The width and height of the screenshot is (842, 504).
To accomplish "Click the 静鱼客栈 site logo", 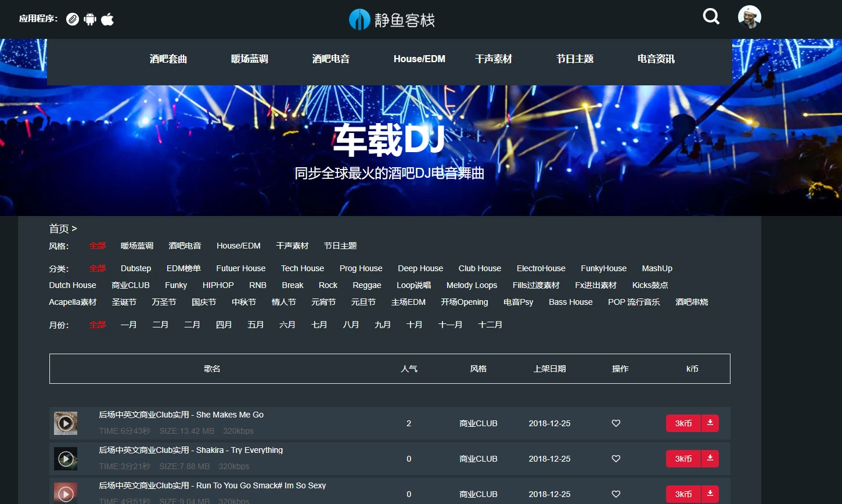I will coord(392,20).
